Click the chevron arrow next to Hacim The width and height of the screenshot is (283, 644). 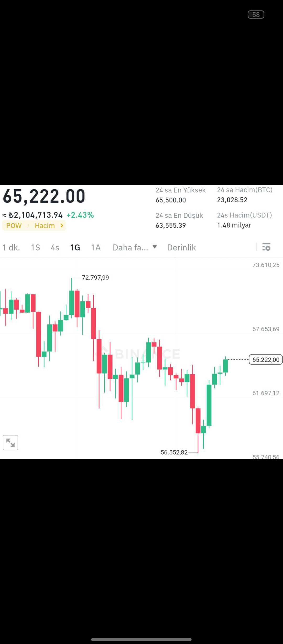click(61, 225)
